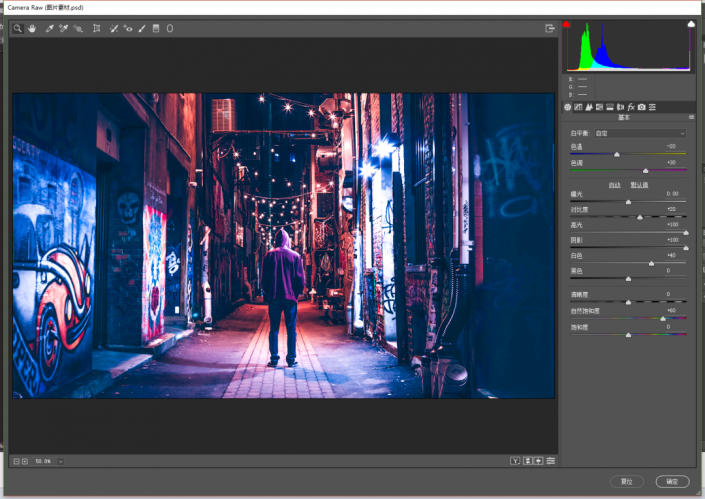Select the Adjustment Brush tool
705x499 pixels.
[142, 29]
